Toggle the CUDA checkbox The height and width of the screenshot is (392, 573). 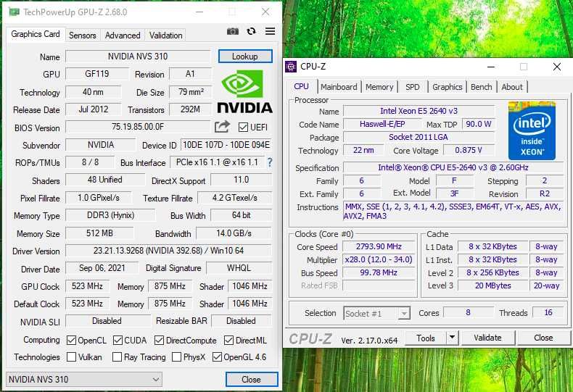coord(118,340)
